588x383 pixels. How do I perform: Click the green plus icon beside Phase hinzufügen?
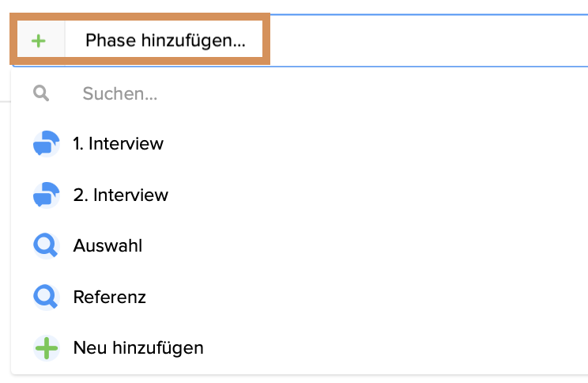click(x=39, y=40)
